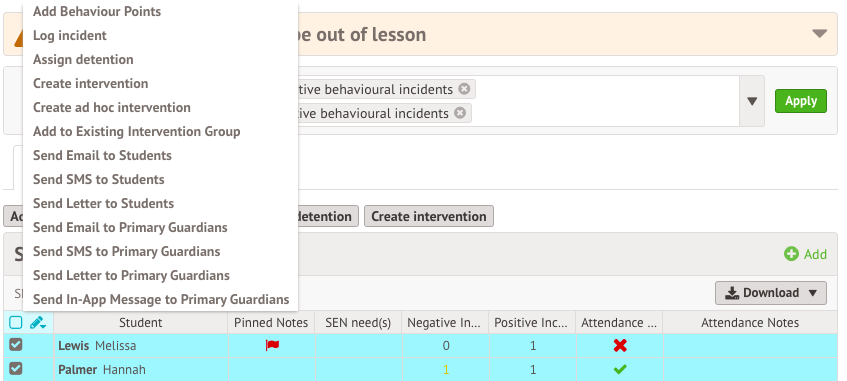This screenshot has width=847, height=381.
Task: Remove the second behavioural incidents filter tag
Action: (x=460, y=113)
